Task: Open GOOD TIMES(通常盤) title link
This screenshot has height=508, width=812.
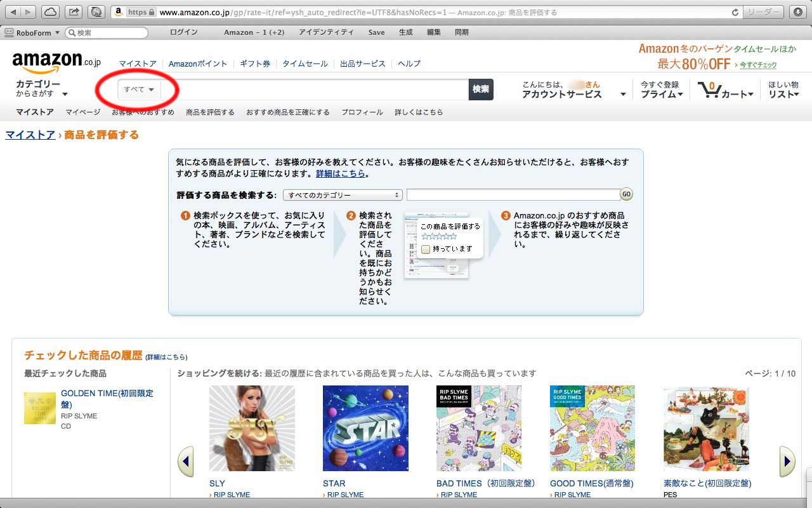Action: 591,483
